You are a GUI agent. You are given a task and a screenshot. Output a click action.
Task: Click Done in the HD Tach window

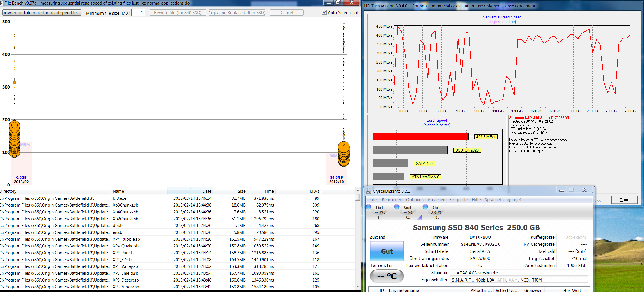pyautogui.click(x=624, y=200)
